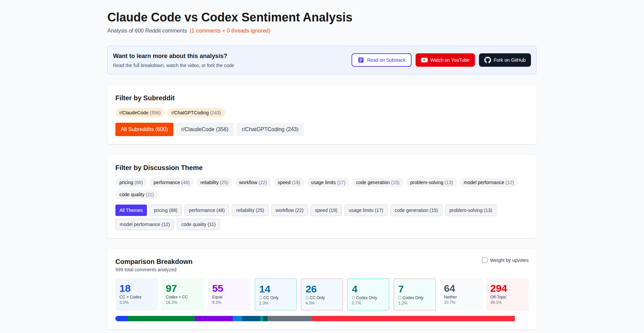Toggle the reliability (25) theme button
This screenshot has width=644, height=333.
point(250,210)
